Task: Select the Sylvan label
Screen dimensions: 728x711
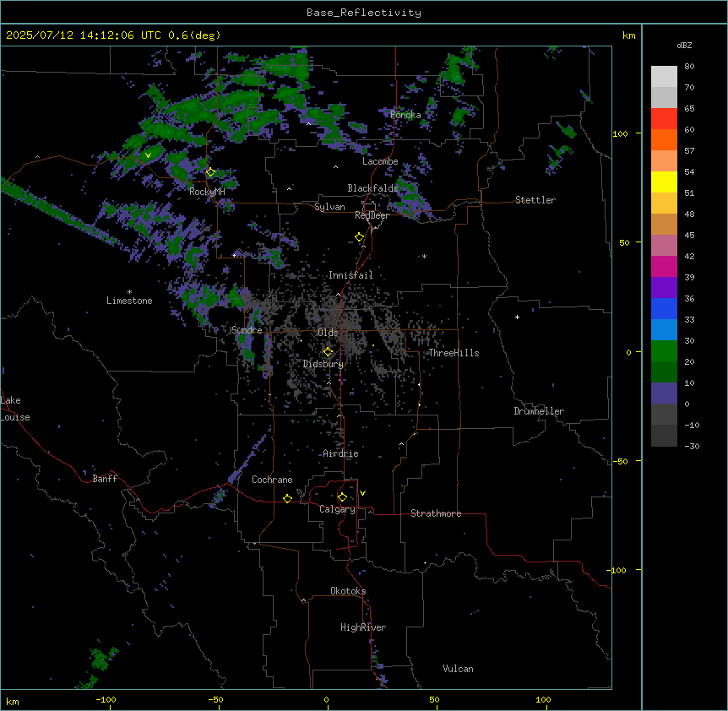Action: [x=329, y=207]
